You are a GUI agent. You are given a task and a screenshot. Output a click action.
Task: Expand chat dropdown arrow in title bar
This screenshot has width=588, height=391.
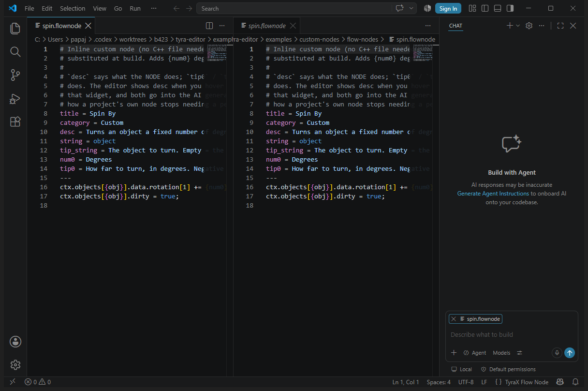[x=412, y=8]
